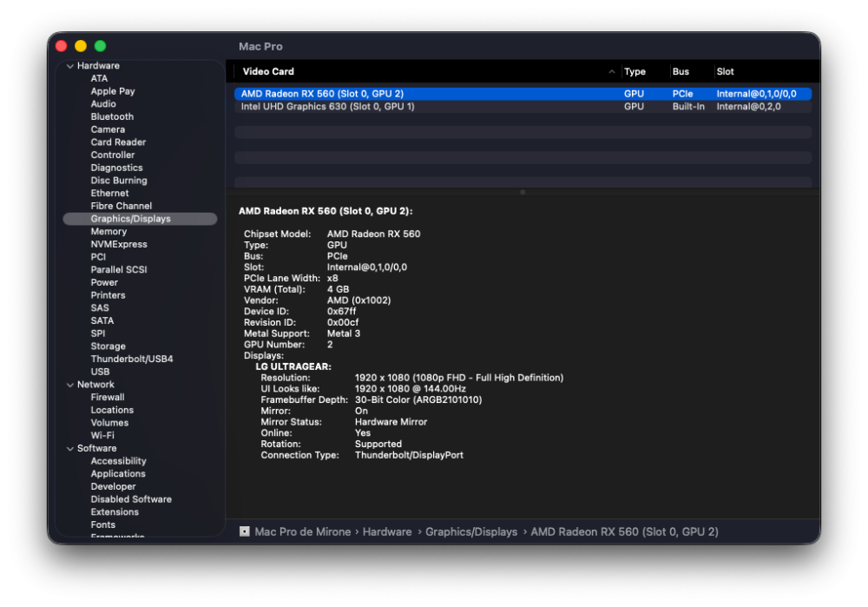The width and height of the screenshot is (868, 607).
Task: Open Bluetooth in the sidebar
Action: 112,117
